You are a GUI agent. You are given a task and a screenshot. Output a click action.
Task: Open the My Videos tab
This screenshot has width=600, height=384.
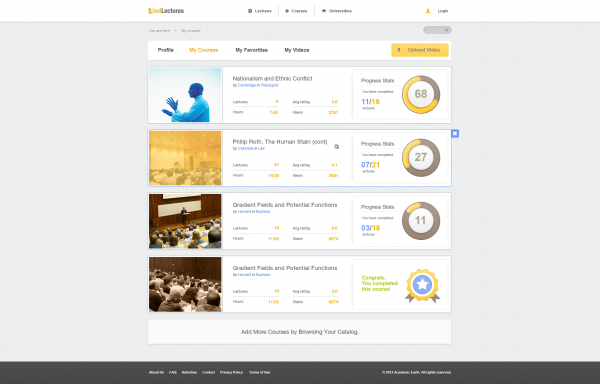tap(297, 50)
